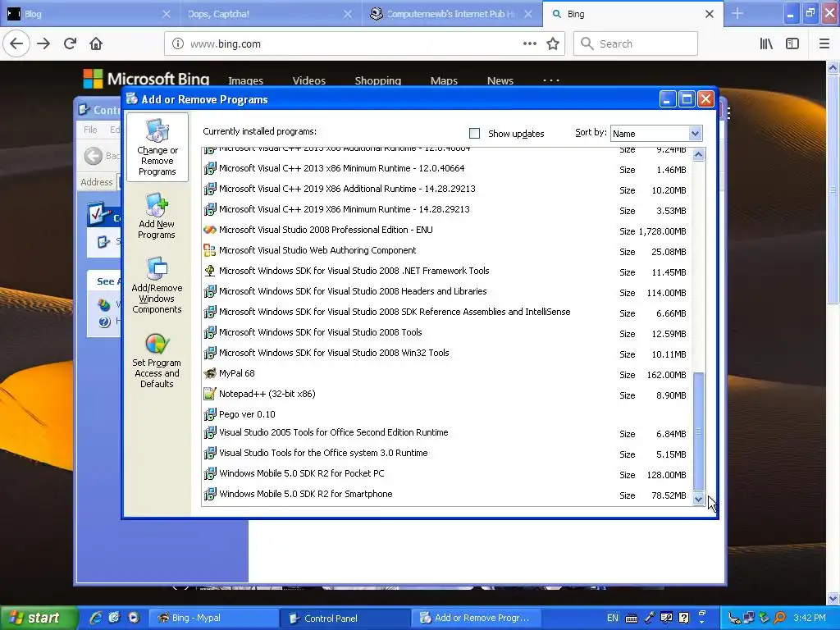
Task: Open Bing Videos section
Action: tap(309, 80)
